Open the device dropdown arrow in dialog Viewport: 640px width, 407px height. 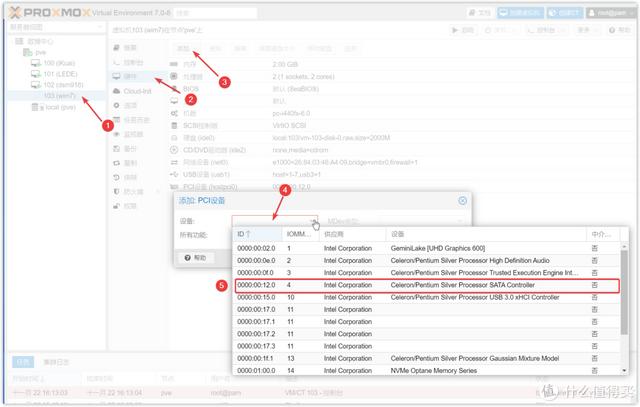click(313, 221)
